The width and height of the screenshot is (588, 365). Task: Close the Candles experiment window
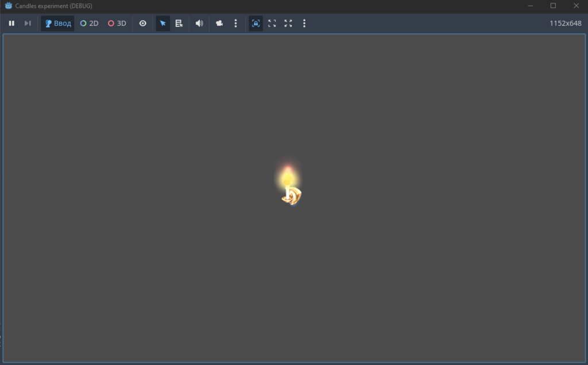(577, 6)
